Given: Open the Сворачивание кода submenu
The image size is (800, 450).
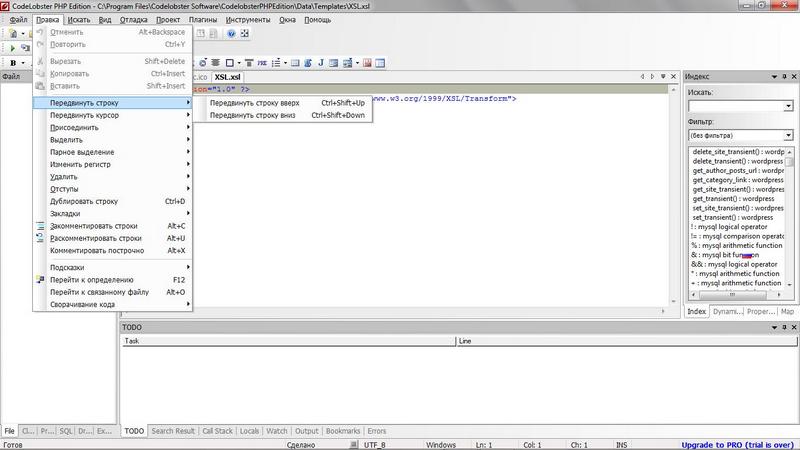Looking at the screenshot, I should (x=113, y=304).
